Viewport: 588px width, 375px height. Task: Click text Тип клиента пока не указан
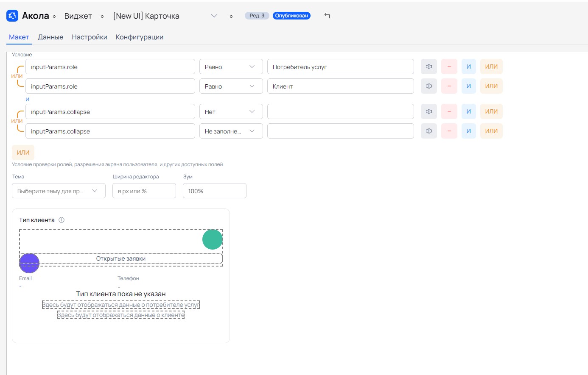coord(121,294)
